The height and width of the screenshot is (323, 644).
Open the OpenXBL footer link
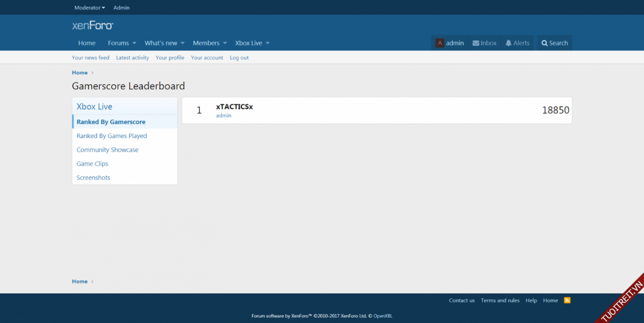click(382, 316)
